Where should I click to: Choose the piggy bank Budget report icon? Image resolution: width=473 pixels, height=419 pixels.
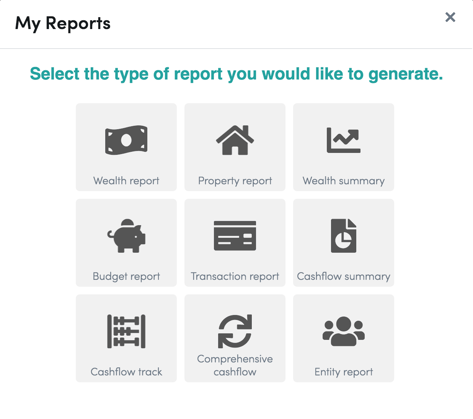coord(126,236)
